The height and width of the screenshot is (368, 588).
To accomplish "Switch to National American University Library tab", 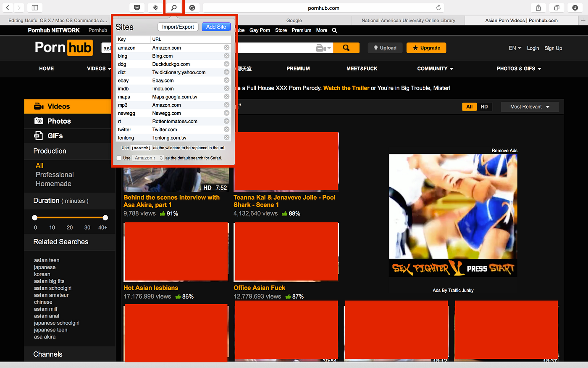I will tap(409, 20).
